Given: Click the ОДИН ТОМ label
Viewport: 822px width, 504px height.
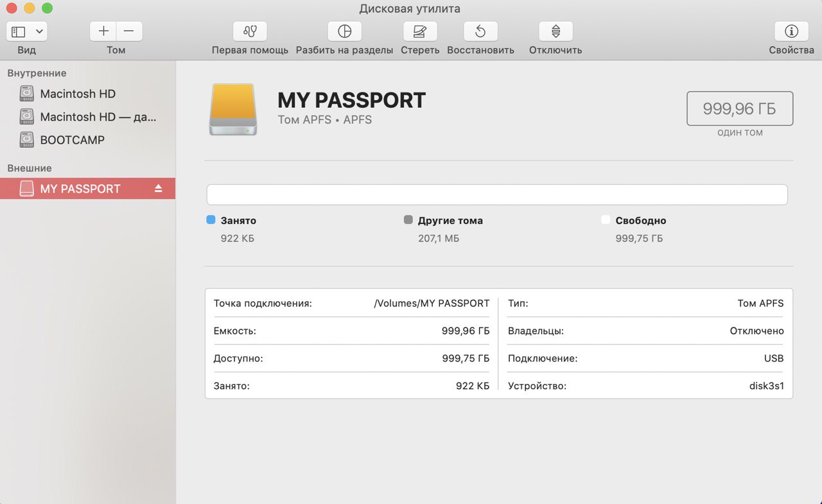Looking at the screenshot, I should coord(740,133).
